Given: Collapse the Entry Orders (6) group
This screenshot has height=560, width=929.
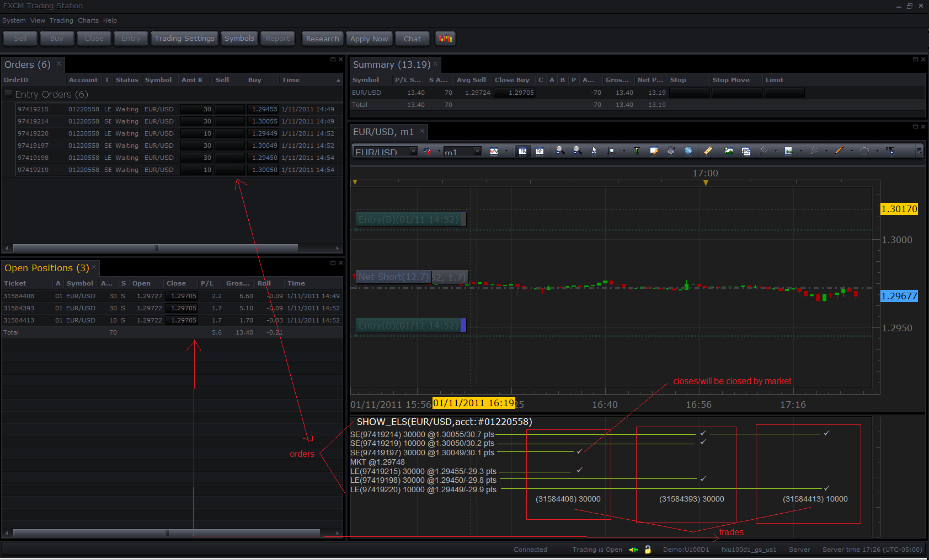Looking at the screenshot, I should 8,94.
